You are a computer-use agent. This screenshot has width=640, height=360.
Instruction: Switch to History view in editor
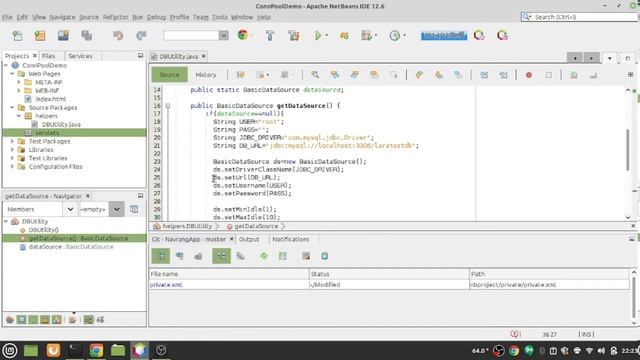(206, 75)
